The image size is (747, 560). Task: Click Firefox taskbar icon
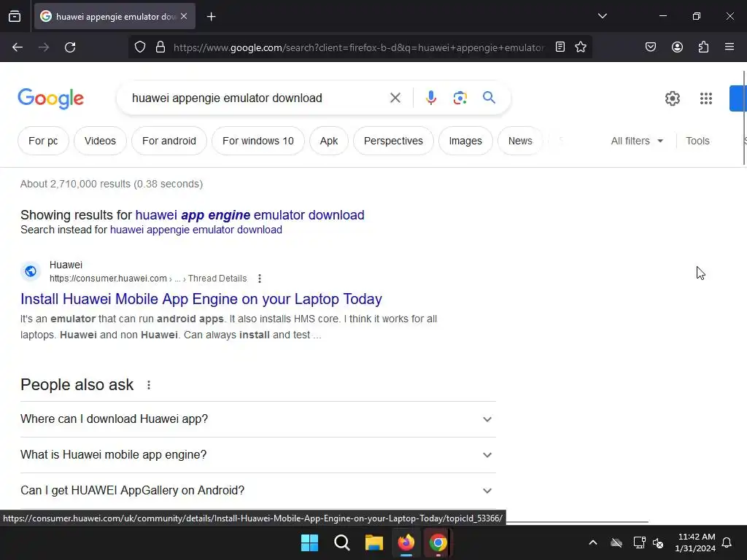[406, 542]
